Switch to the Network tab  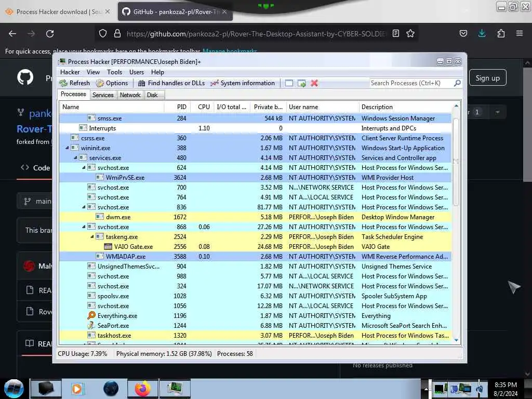130,95
